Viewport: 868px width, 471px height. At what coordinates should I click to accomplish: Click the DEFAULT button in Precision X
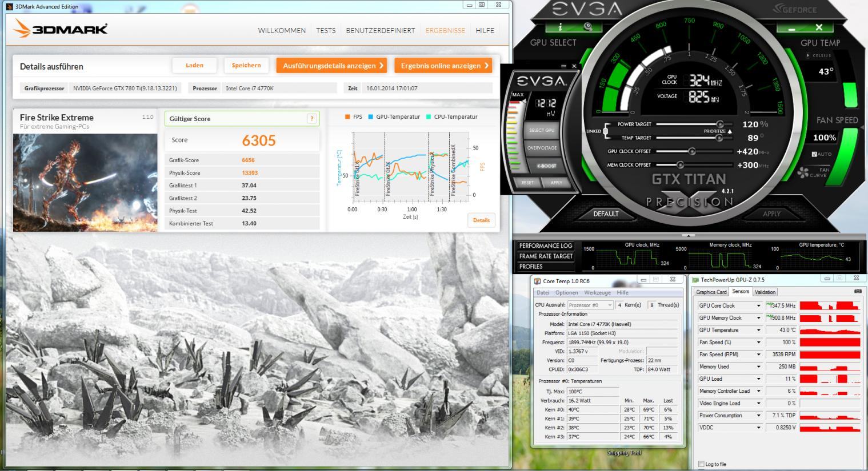[606, 214]
